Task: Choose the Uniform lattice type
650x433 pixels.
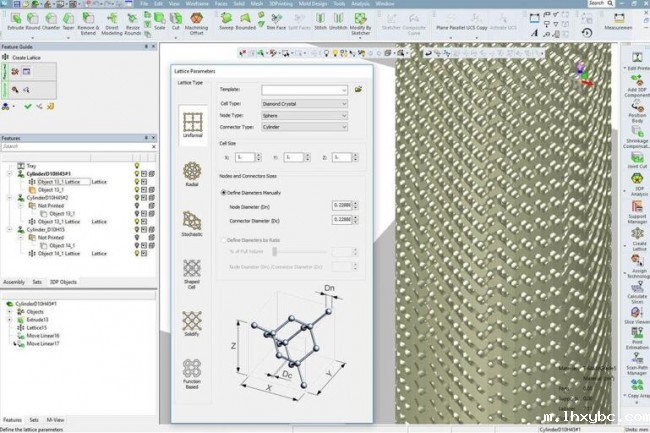Action: (193, 125)
